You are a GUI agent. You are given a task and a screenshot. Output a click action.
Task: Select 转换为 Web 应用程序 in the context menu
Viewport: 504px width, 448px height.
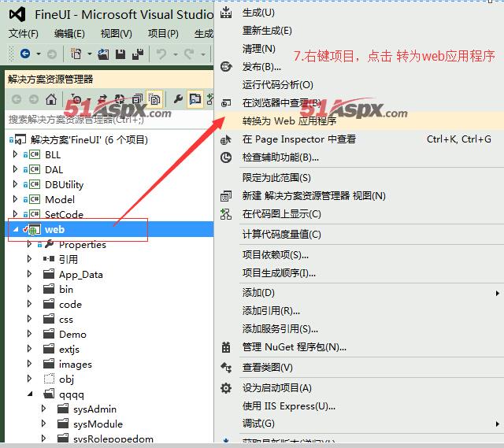[x=359, y=121]
